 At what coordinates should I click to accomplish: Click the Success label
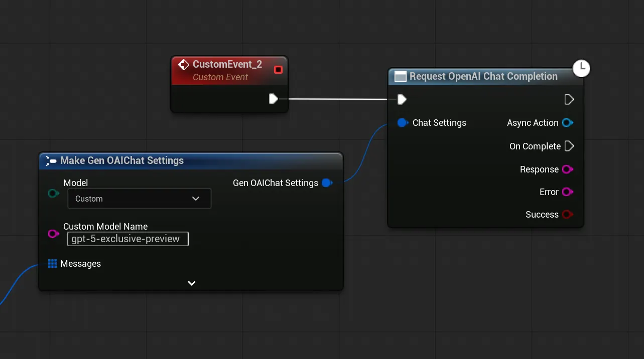coord(542,215)
